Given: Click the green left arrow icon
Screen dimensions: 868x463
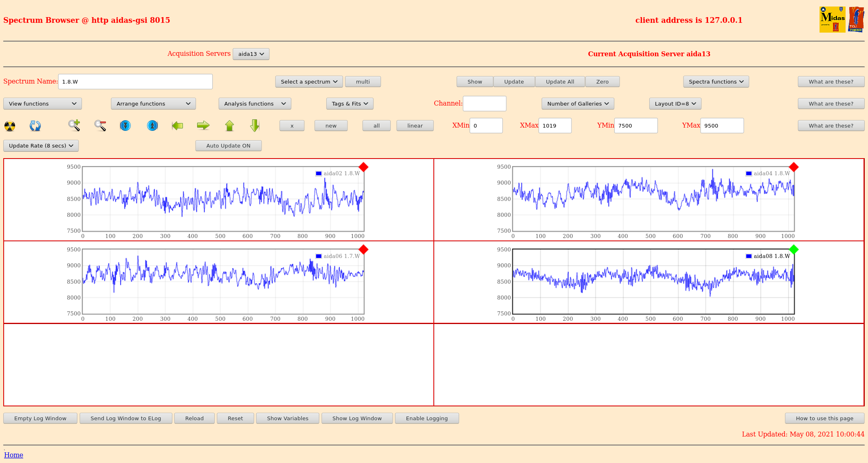Looking at the screenshot, I should pos(178,126).
